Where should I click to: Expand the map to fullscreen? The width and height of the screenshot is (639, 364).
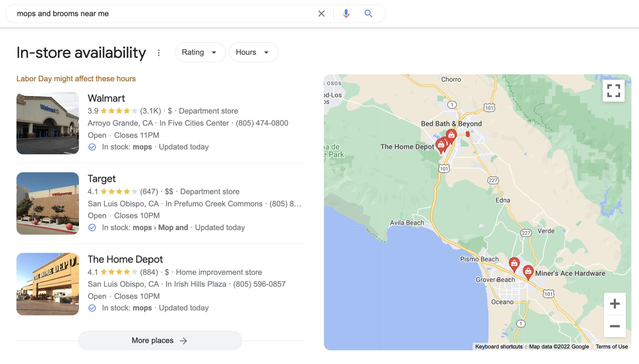613,90
